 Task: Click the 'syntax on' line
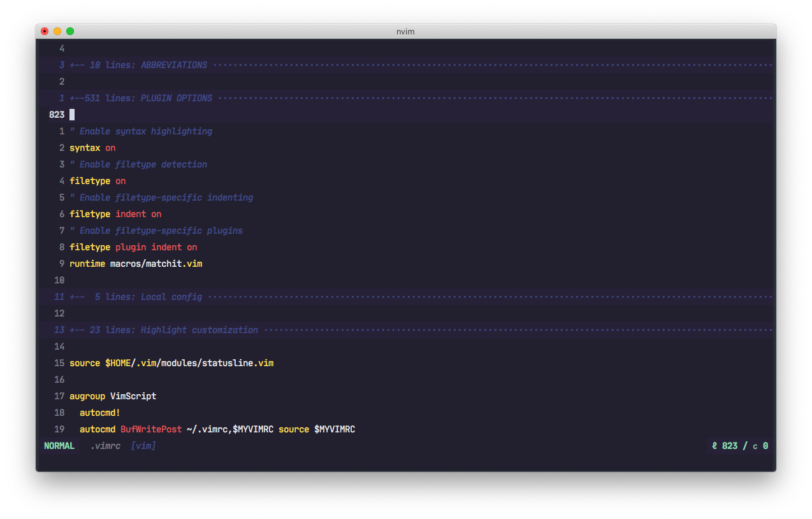click(x=92, y=148)
